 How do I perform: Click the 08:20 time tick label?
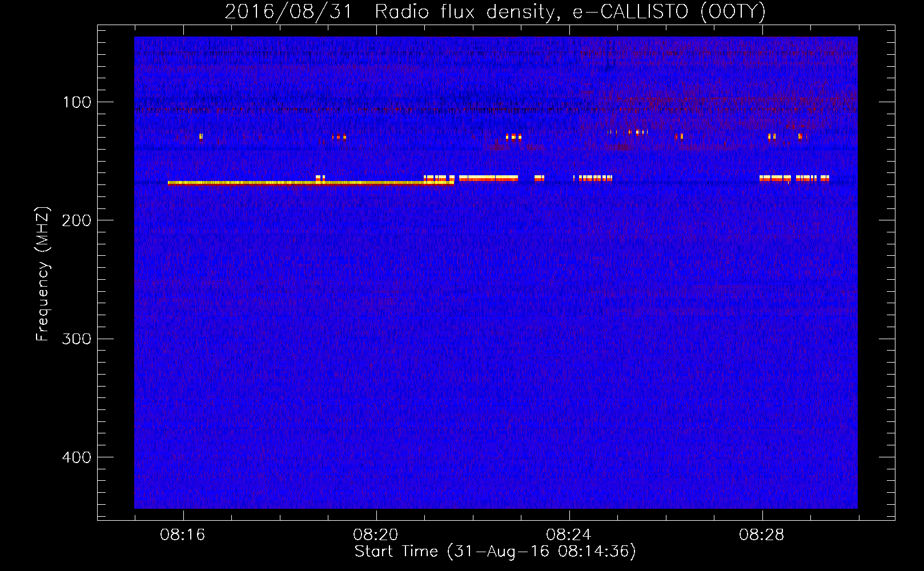(x=376, y=535)
